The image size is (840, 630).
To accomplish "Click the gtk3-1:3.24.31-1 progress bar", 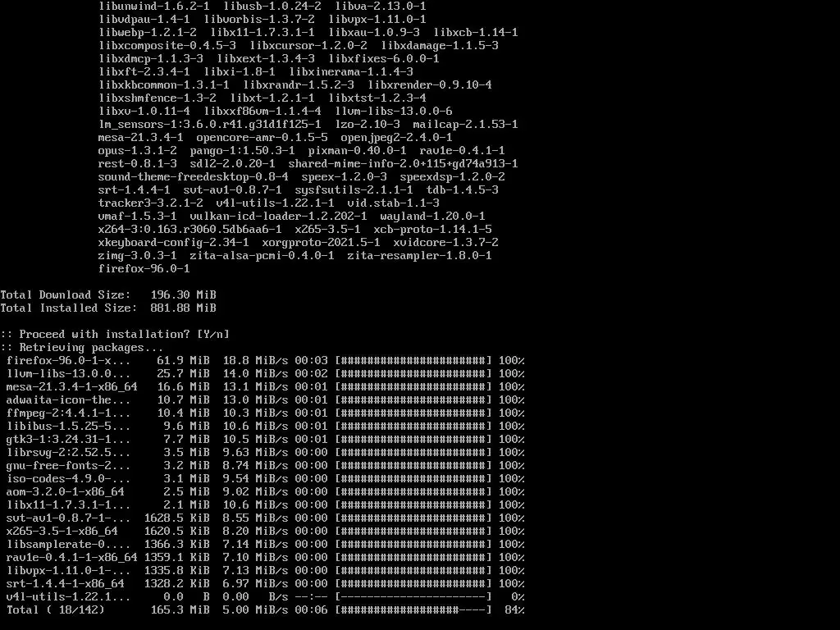I will (413, 440).
